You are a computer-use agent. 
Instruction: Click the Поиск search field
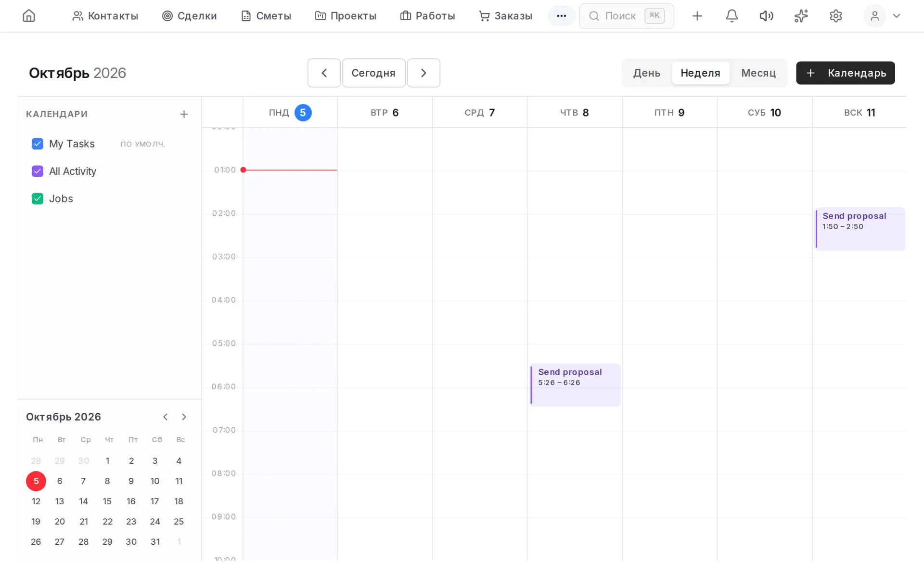pos(626,16)
